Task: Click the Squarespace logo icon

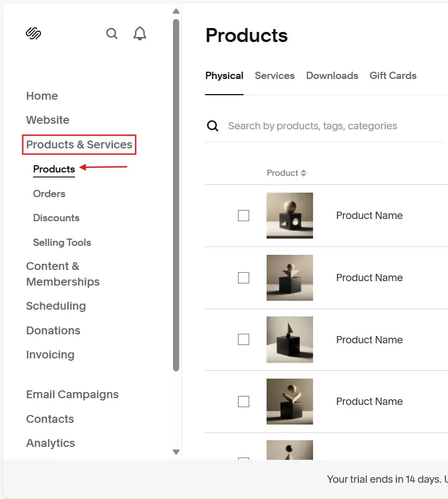Action: (34, 34)
